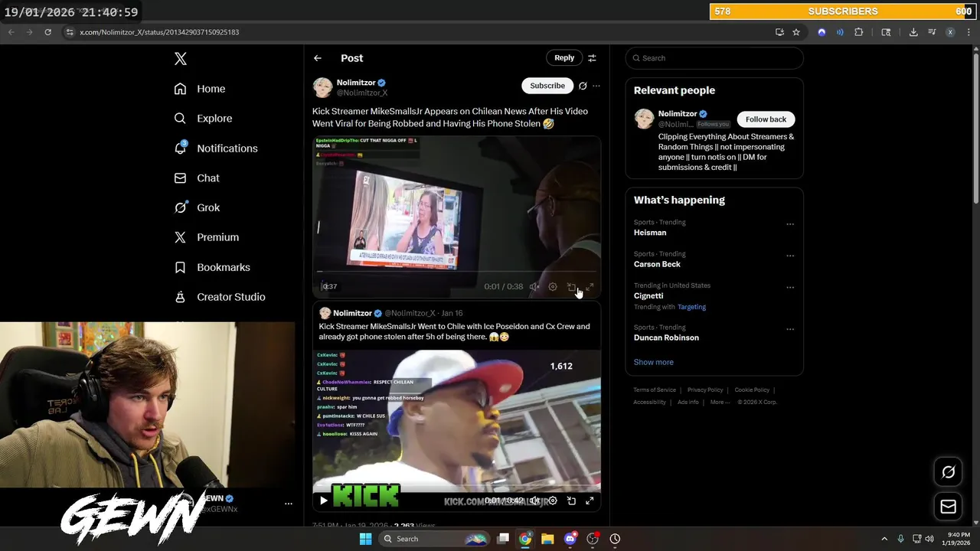Open Grok in the sidebar
The image size is (980, 551).
click(197, 207)
